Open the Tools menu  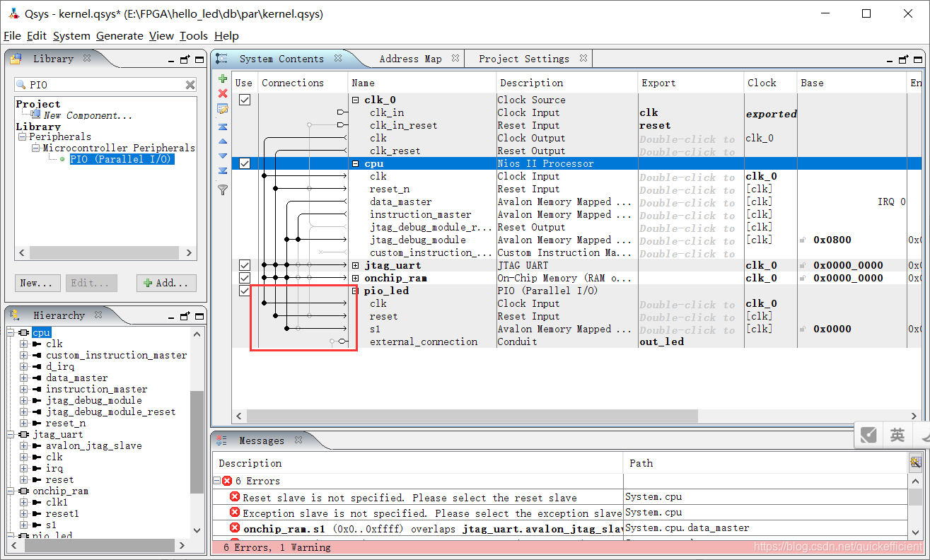[194, 35]
